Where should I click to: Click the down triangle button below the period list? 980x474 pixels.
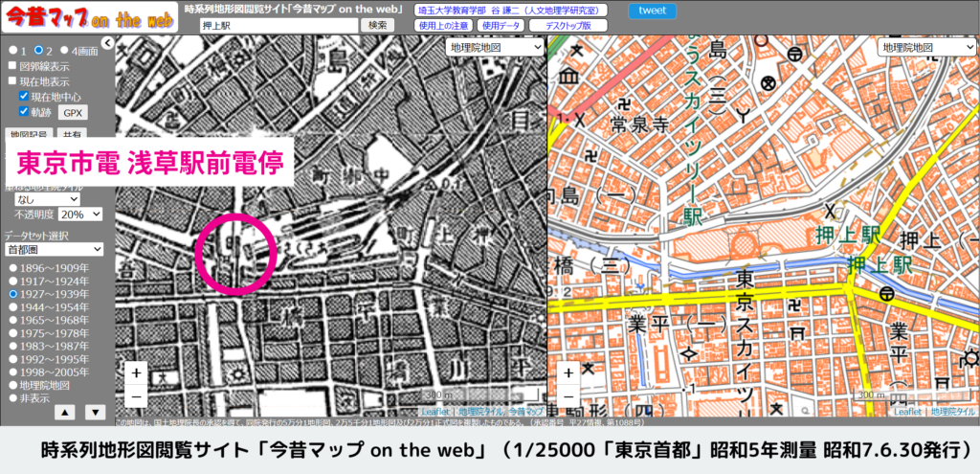point(95,413)
